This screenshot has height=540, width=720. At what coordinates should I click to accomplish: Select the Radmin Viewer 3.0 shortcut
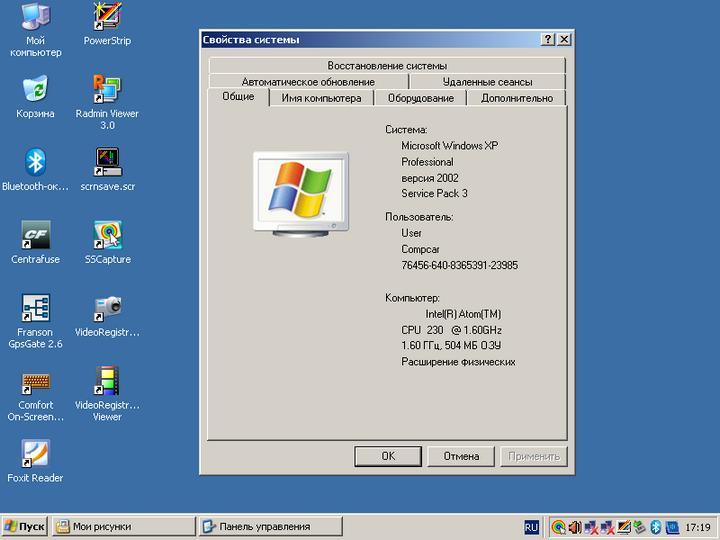[107, 90]
